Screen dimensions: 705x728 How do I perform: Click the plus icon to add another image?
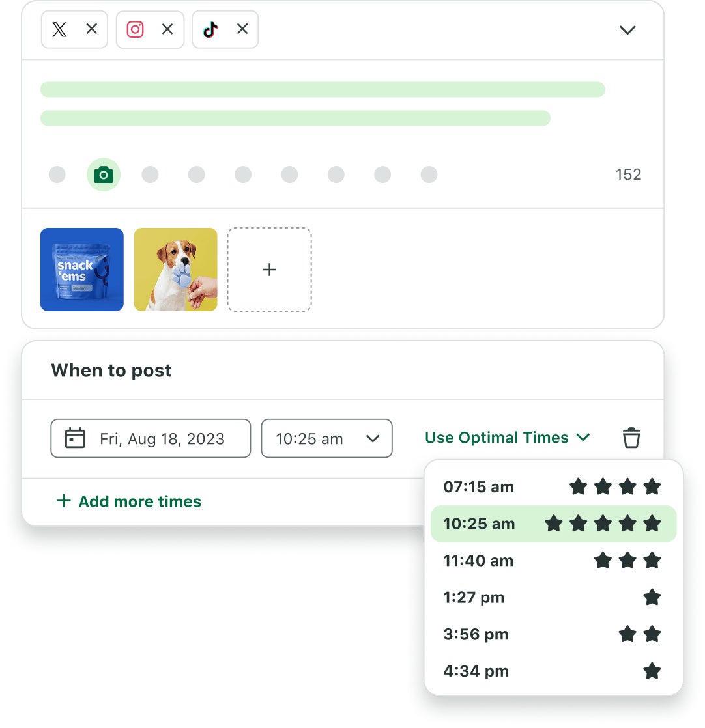(x=269, y=270)
